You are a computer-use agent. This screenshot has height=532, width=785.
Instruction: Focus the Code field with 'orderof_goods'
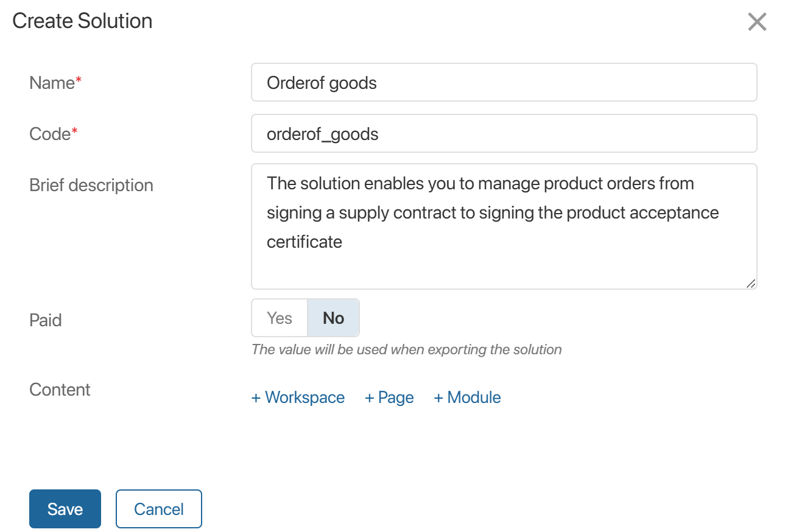click(x=504, y=134)
